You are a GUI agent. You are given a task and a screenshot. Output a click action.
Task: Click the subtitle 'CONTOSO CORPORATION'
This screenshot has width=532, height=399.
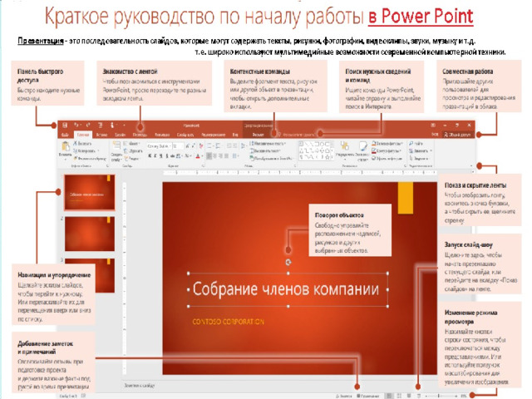pos(228,322)
